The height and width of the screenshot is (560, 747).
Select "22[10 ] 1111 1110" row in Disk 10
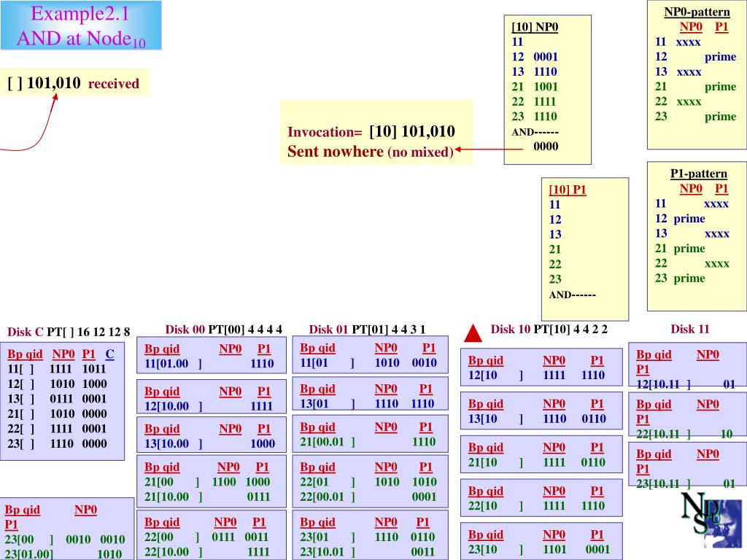tap(536, 506)
